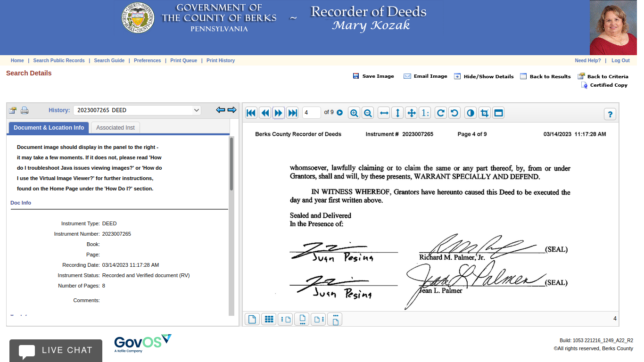Click the go-to-page arrow after 'of 9'

(339, 113)
